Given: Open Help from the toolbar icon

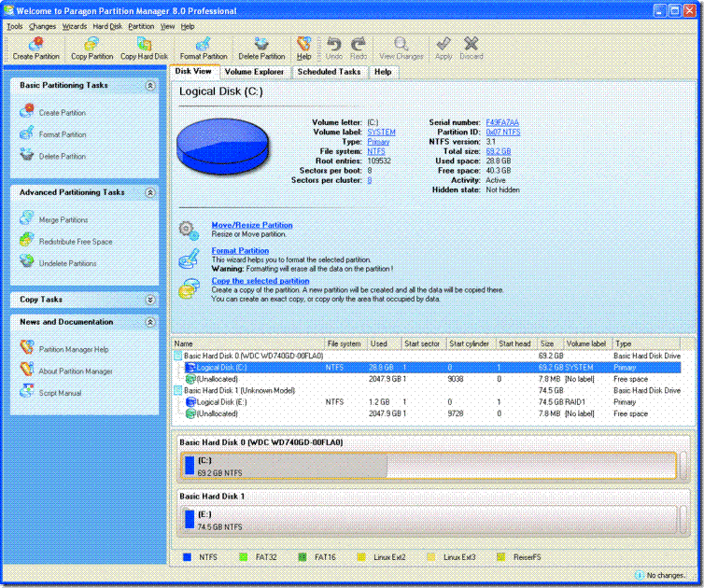Looking at the screenshot, I should (304, 44).
